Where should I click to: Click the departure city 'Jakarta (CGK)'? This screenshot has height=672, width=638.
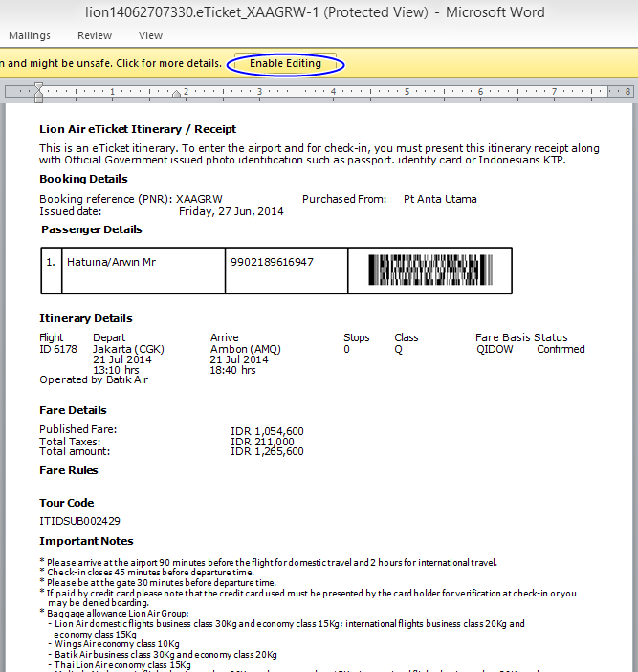pos(128,349)
